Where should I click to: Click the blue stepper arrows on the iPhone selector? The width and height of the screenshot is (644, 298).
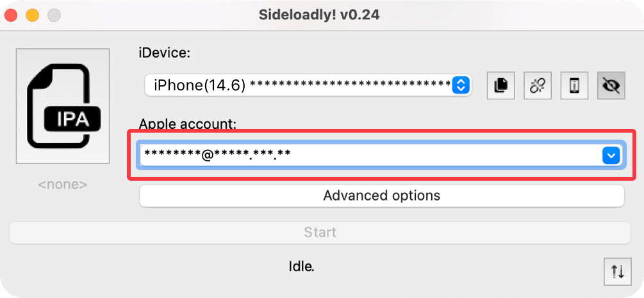click(x=461, y=85)
